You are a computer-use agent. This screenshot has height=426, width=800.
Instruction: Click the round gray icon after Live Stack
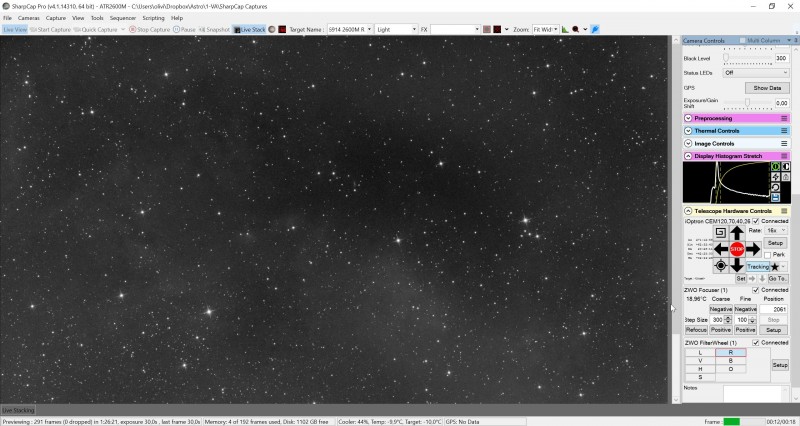tap(272, 30)
